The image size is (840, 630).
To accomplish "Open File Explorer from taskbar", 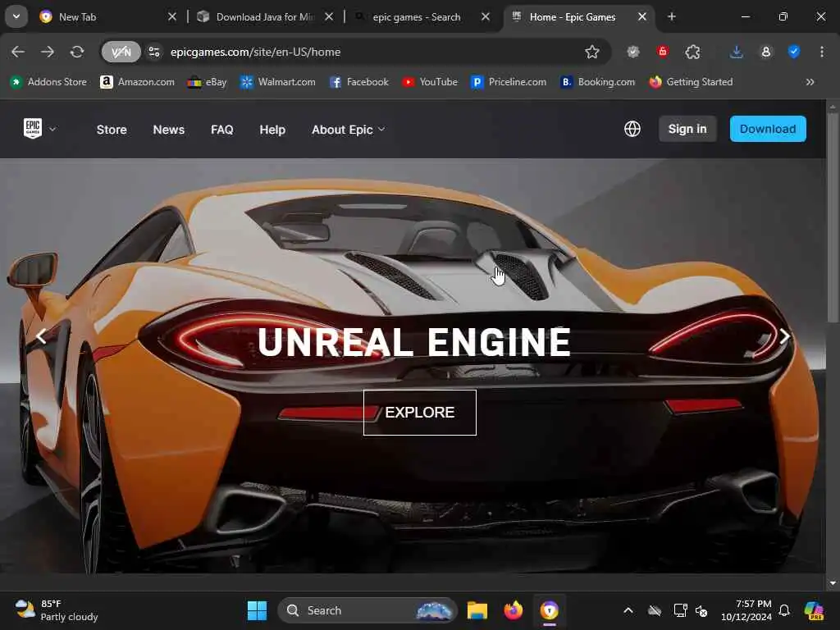I will (x=477, y=610).
